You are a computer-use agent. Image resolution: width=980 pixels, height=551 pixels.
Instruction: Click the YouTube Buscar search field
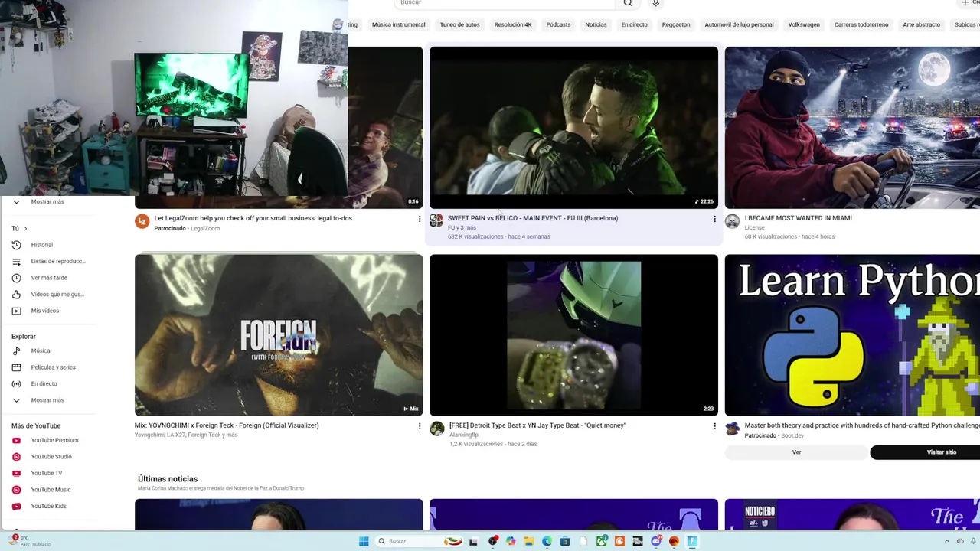coord(505,3)
